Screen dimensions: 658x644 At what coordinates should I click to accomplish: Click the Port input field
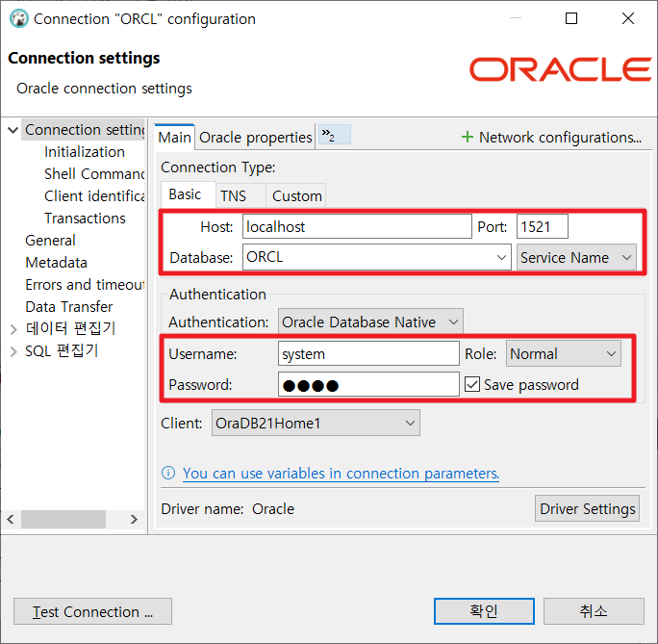coord(543,227)
